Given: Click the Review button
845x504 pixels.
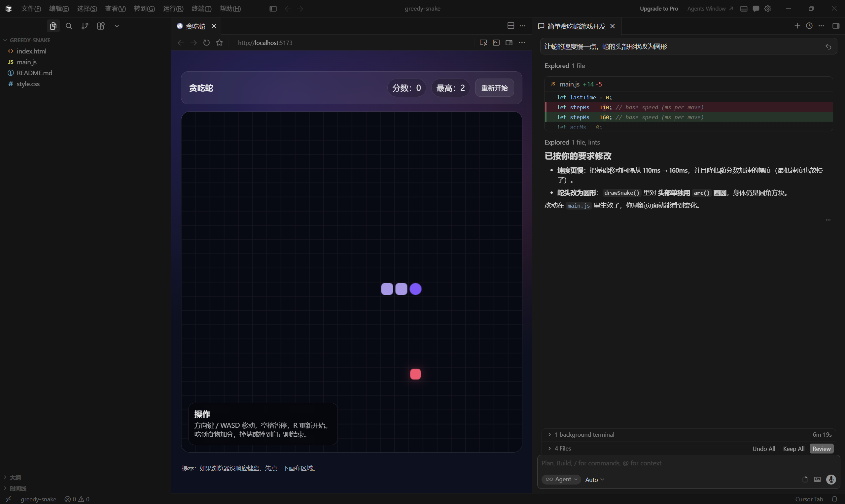Looking at the screenshot, I should 822,449.
